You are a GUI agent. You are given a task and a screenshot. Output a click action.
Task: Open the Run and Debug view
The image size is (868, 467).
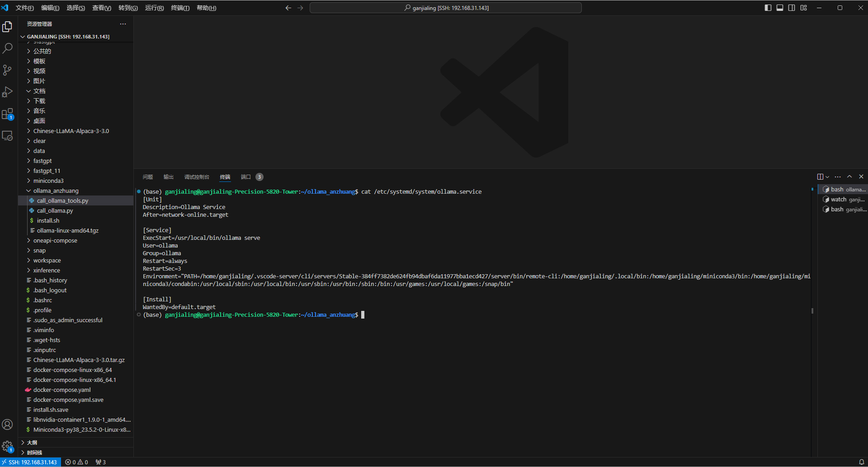pyautogui.click(x=7, y=92)
